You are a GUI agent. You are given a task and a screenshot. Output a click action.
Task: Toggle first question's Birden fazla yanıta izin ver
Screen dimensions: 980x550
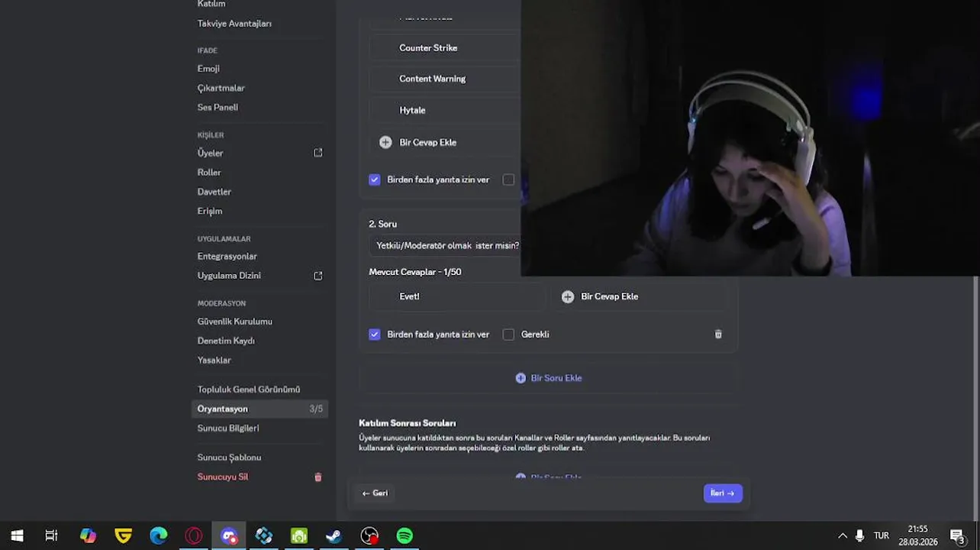pos(374,180)
